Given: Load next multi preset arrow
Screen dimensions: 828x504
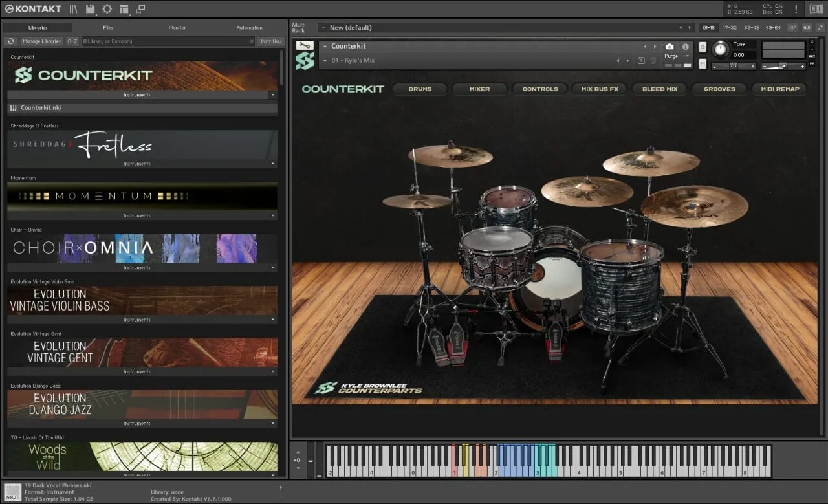Looking at the screenshot, I should (x=690, y=28).
